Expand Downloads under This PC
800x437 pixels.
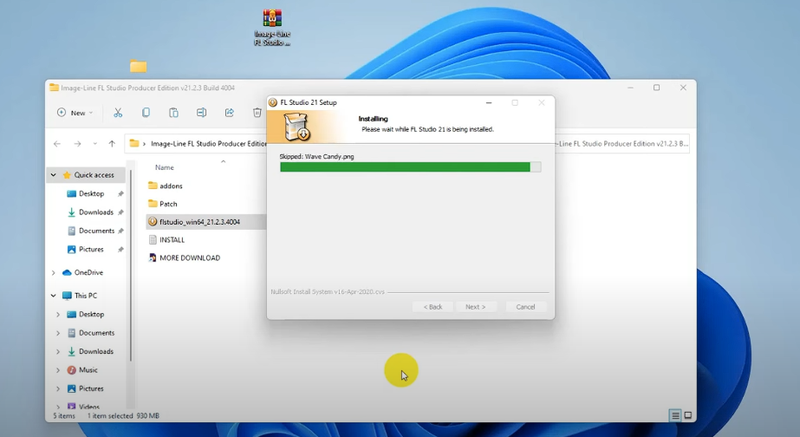[x=58, y=351]
